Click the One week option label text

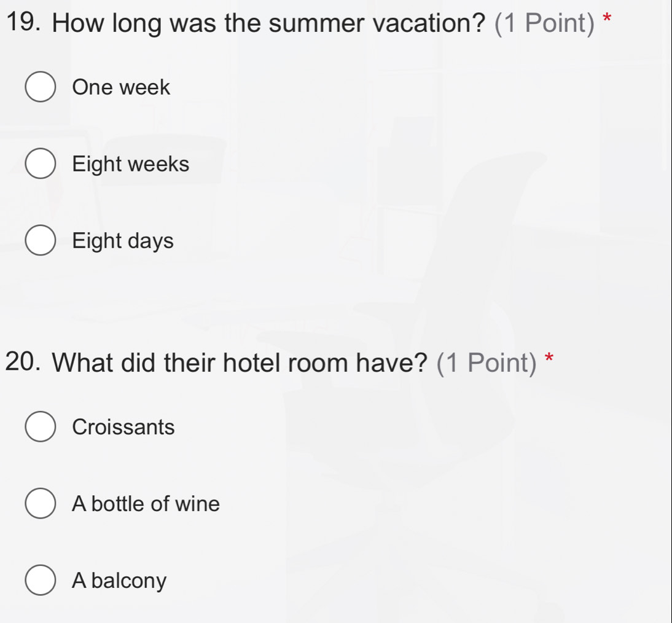coord(120,87)
